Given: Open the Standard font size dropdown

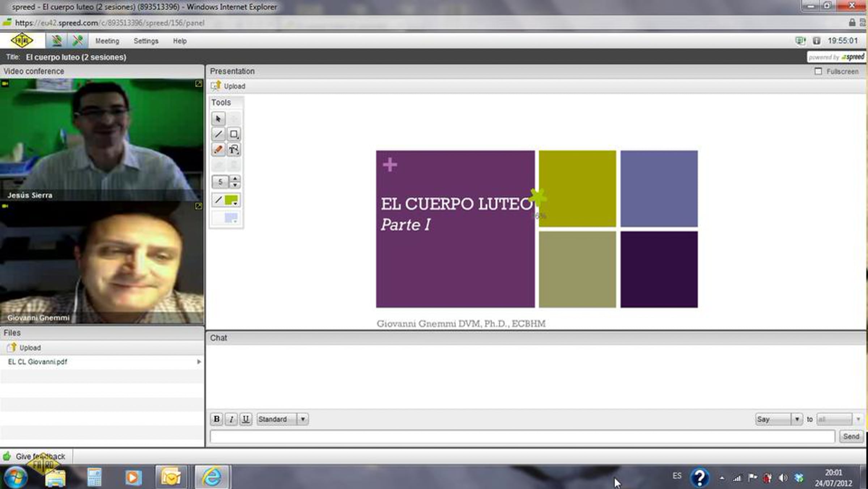Looking at the screenshot, I should tap(303, 419).
